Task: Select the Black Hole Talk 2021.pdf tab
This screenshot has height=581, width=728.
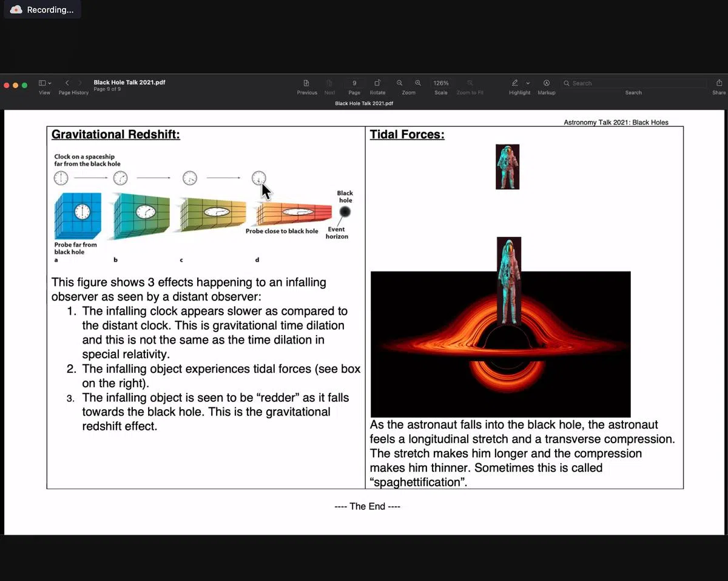Action: pyautogui.click(x=364, y=103)
